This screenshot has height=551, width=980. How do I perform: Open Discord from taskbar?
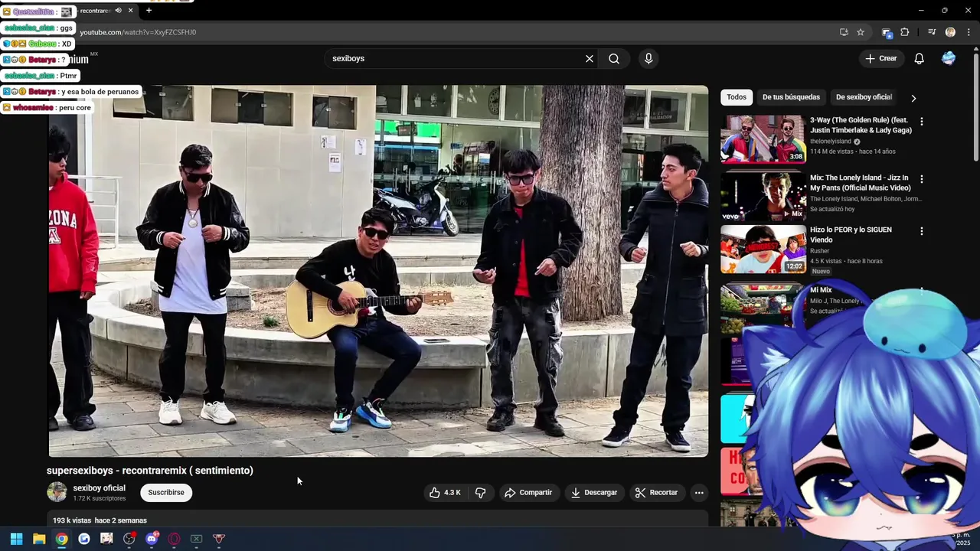[152, 539]
